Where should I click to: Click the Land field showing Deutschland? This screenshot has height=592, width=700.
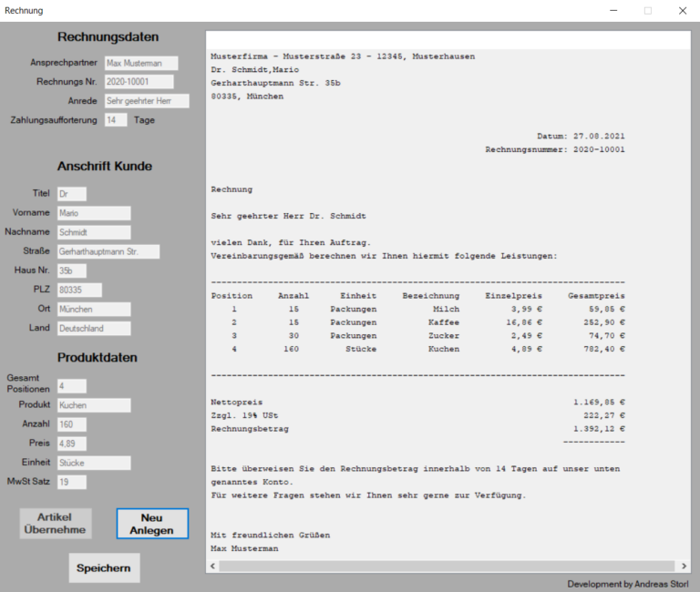94,328
